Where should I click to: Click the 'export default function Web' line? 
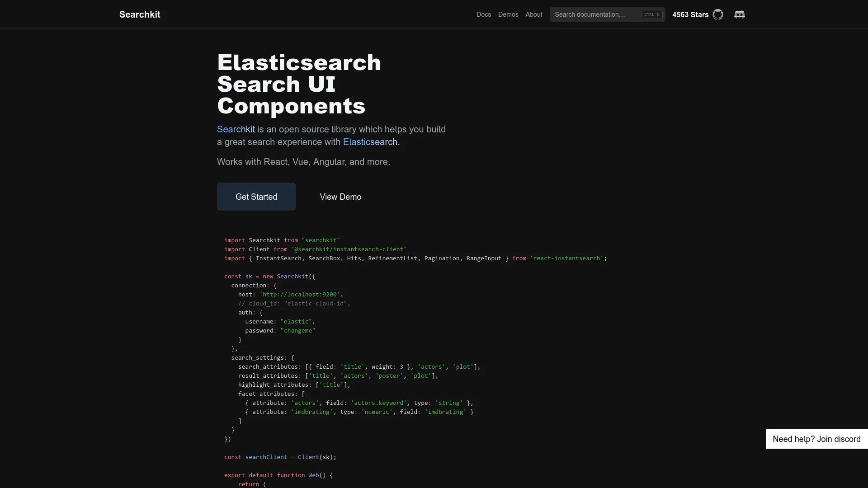[278, 475]
